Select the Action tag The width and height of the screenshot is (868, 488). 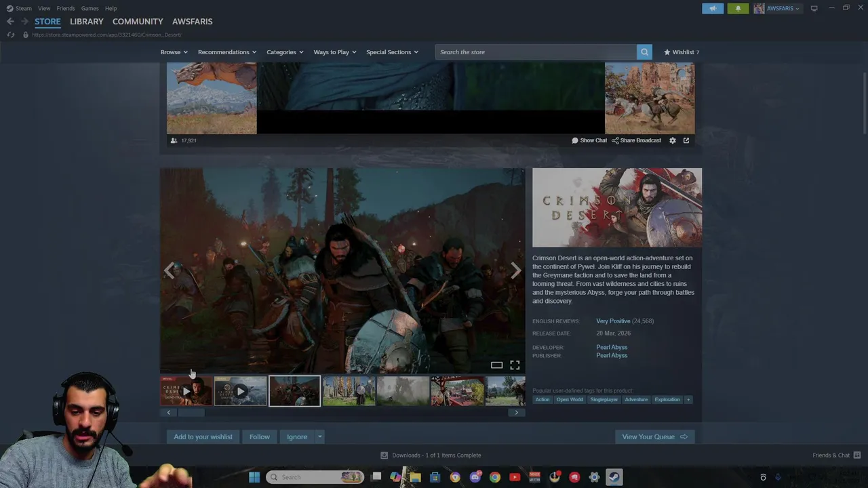[x=542, y=400]
